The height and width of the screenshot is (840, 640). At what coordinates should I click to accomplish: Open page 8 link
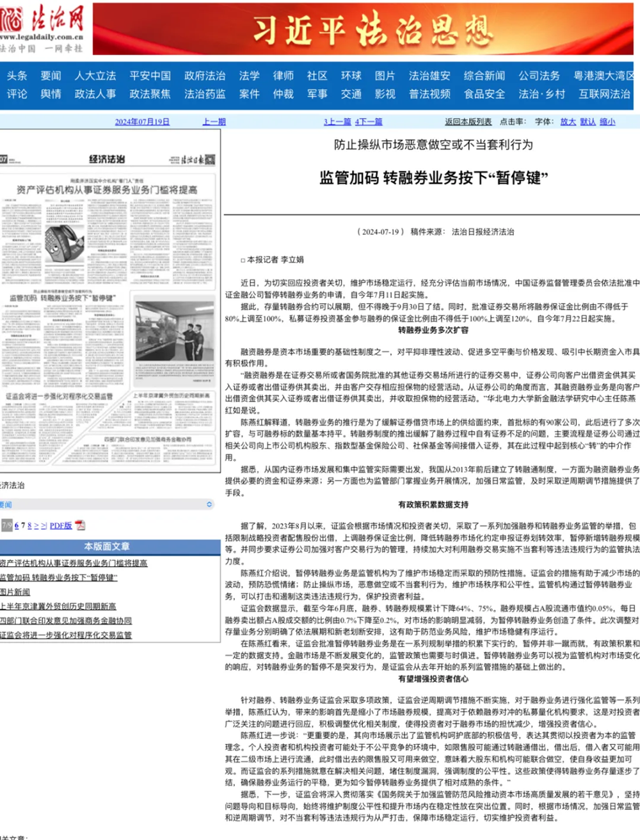(29, 525)
